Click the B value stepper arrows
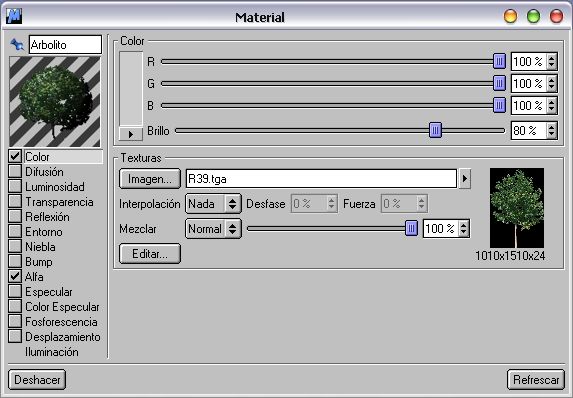 tap(551, 105)
